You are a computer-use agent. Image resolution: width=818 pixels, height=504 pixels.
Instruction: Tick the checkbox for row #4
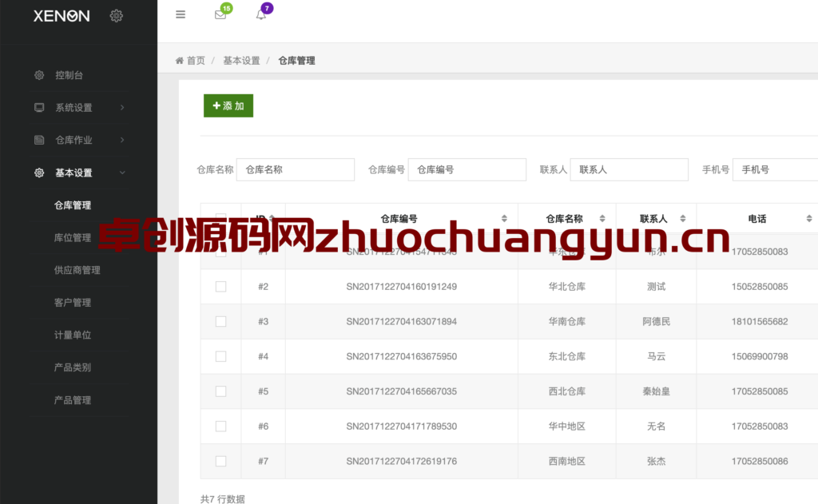[220, 356]
